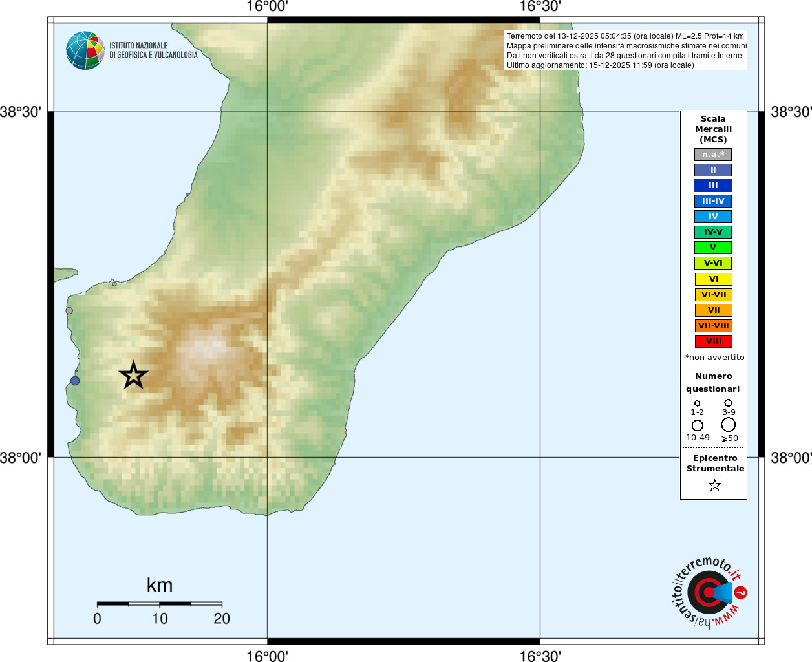Click the bottom 16°30' longitude label

[540, 656]
